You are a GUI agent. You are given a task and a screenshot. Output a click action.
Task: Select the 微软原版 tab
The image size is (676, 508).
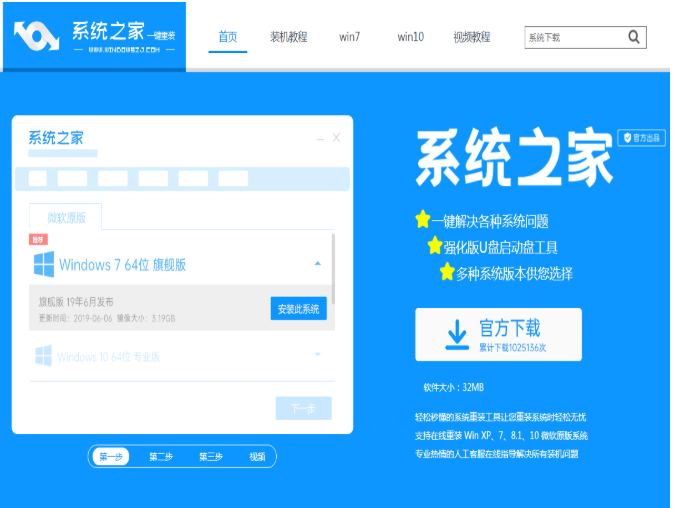(x=66, y=217)
